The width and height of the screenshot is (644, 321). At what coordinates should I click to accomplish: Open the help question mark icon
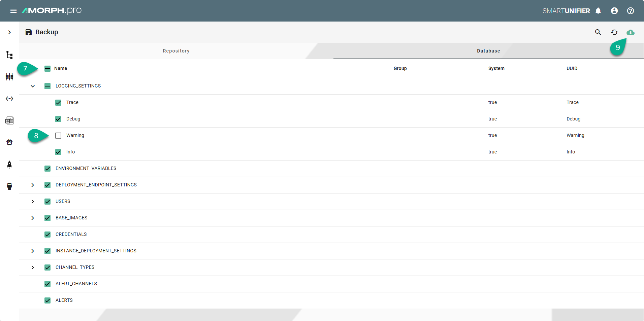point(630,11)
